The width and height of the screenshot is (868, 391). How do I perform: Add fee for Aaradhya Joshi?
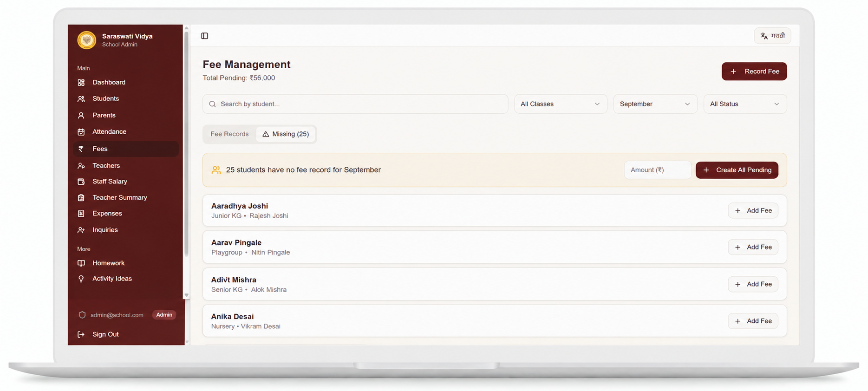tap(753, 210)
